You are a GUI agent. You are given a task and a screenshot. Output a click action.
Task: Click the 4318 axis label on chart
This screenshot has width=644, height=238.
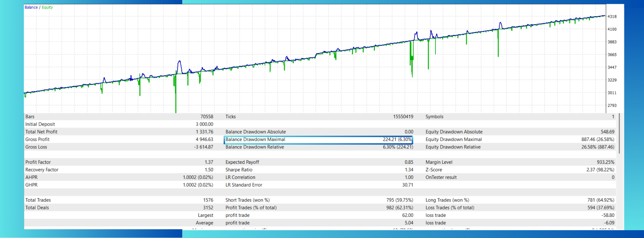(612, 17)
